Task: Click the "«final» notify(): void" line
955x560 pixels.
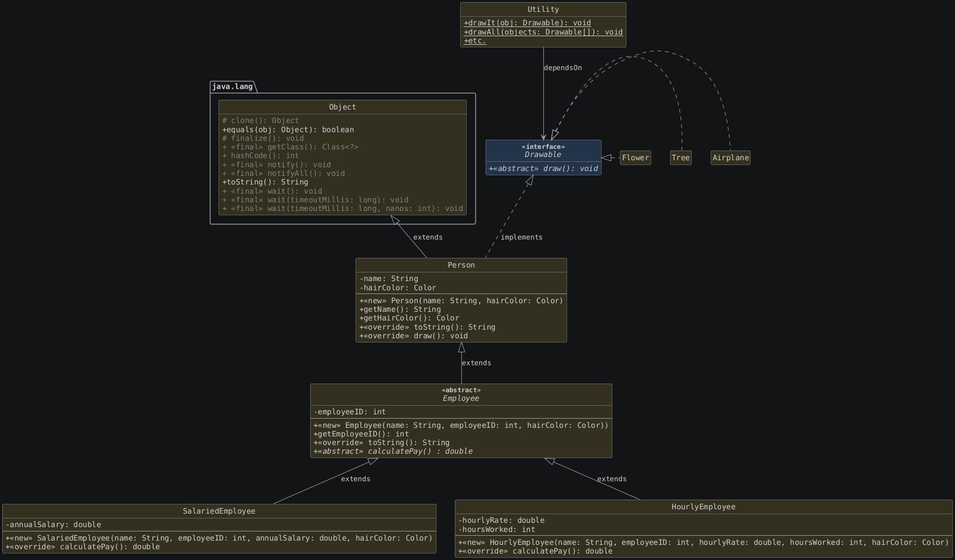Action: [x=277, y=165]
